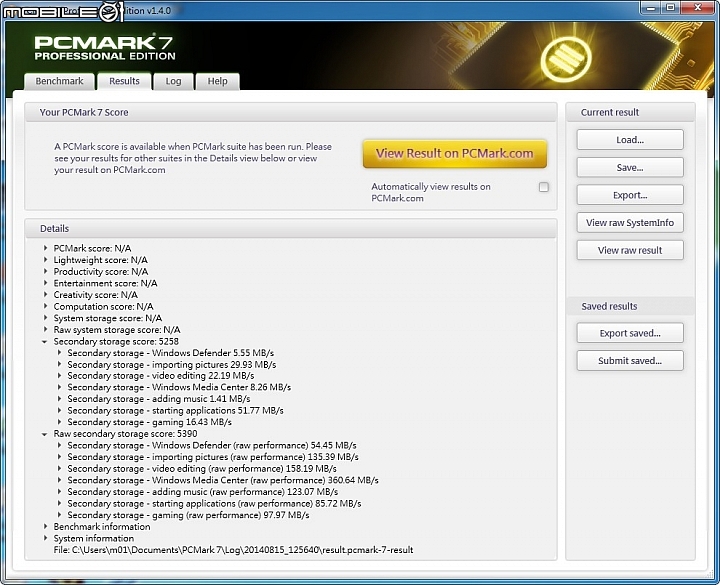The image size is (720, 585).
Task: Enable automatically view results on PCMark.com
Action: [x=544, y=187]
